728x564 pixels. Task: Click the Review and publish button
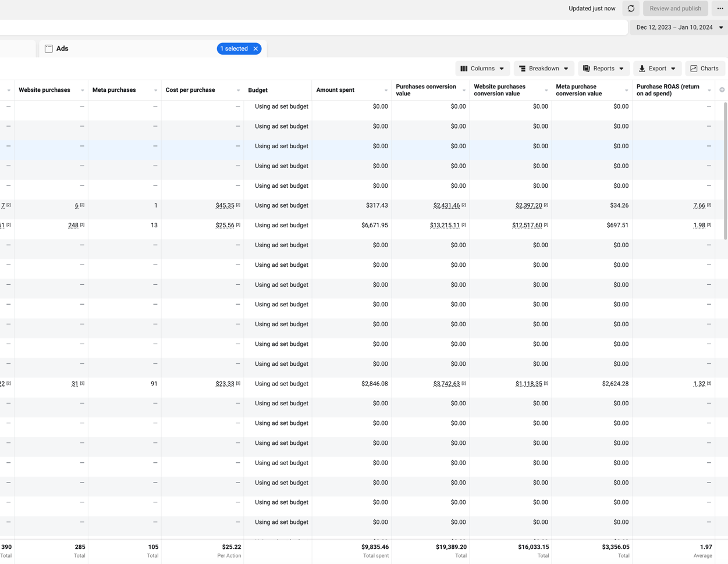point(675,9)
